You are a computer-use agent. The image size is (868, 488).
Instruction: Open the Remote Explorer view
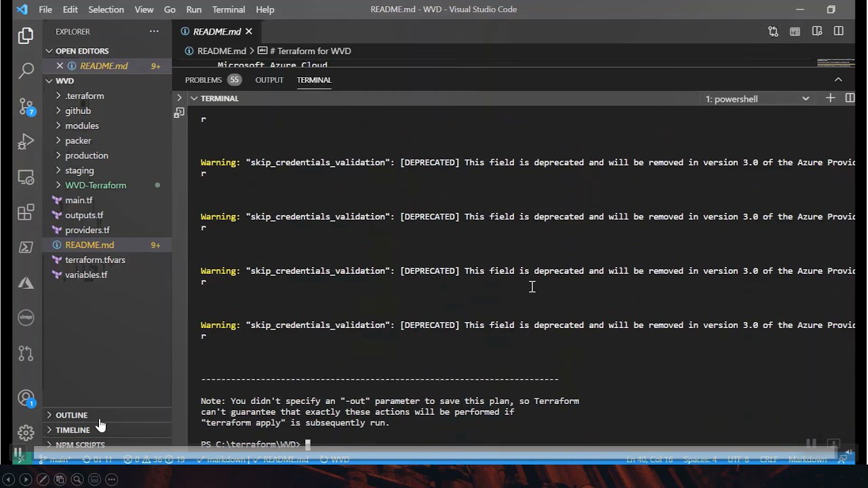click(26, 178)
